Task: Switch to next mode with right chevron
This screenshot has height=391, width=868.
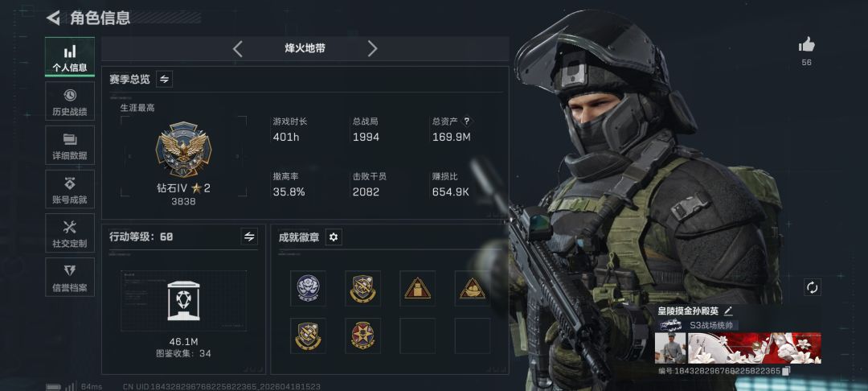Action: tap(372, 49)
